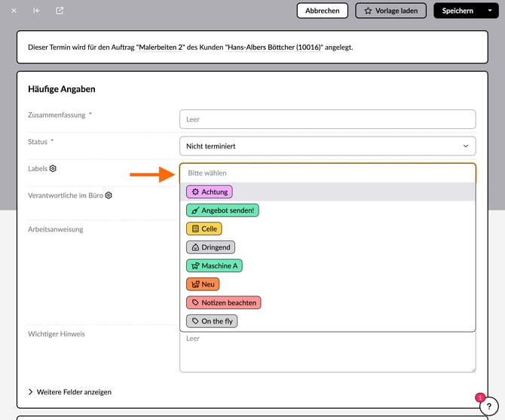This screenshot has width=505, height=420.
Task: Choose the Dringend label option
Action: coord(210,247)
